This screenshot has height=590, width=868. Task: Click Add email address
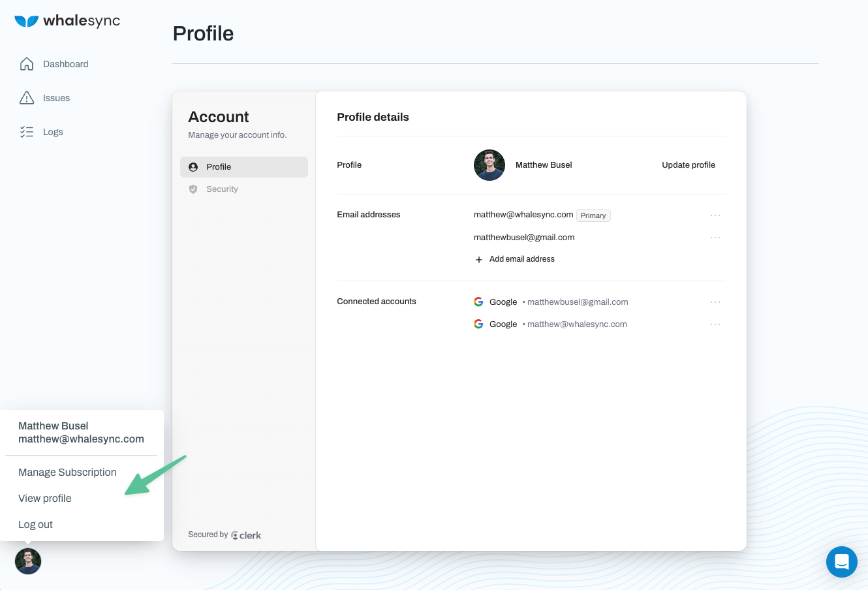(515, 259)
